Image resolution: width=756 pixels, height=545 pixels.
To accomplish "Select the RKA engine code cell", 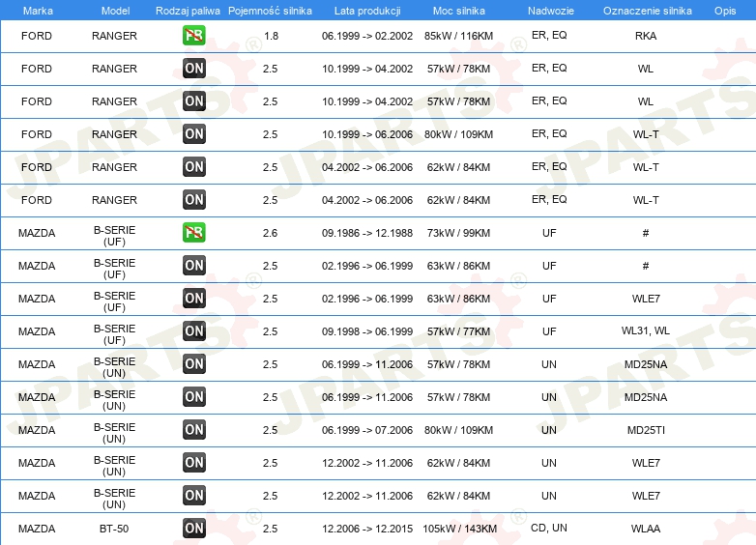I will pos(646,36).
